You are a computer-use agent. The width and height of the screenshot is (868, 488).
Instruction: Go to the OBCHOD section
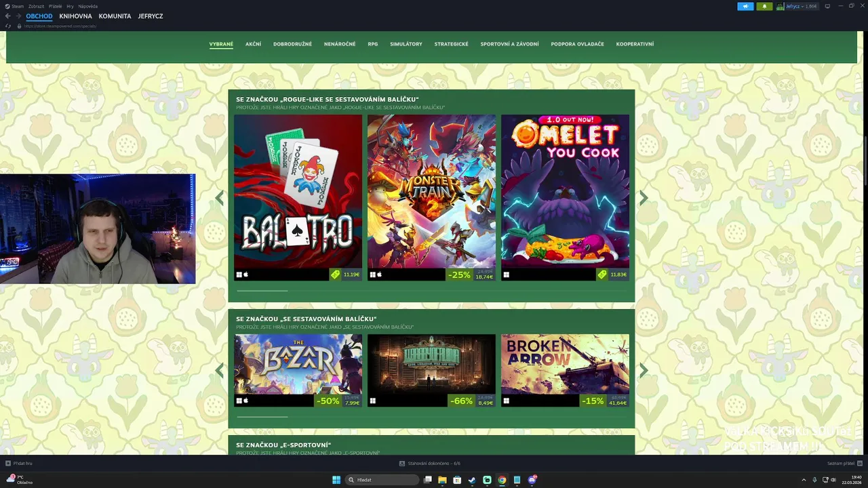pyautogui.click(x=39, y=16)
